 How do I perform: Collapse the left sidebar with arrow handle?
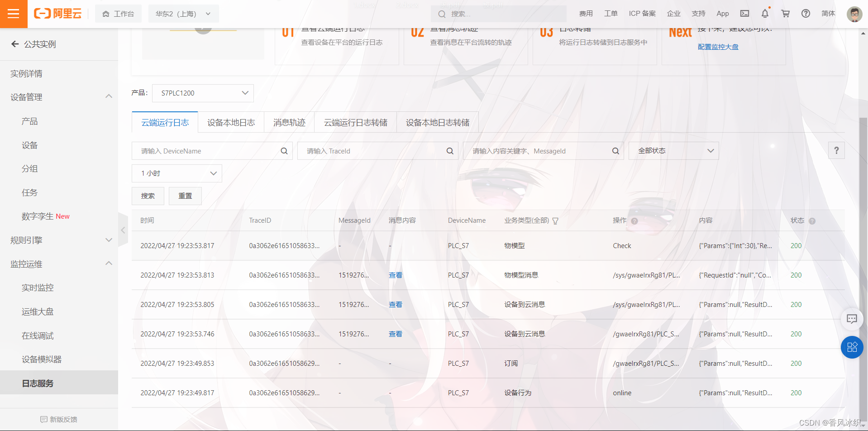click(123, 230)
